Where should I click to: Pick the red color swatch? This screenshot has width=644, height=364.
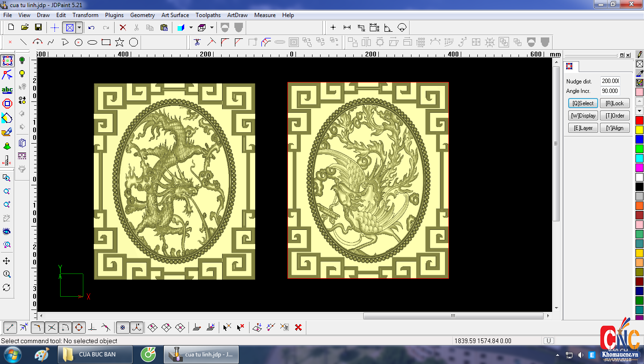click(x=639, y=120)
